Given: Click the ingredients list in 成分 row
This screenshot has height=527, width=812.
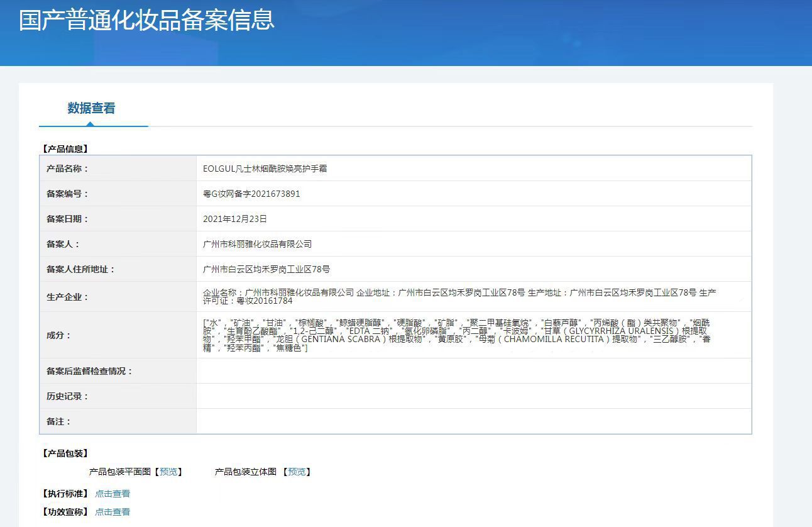Looking at the screenshot, I should coord(456,335).
